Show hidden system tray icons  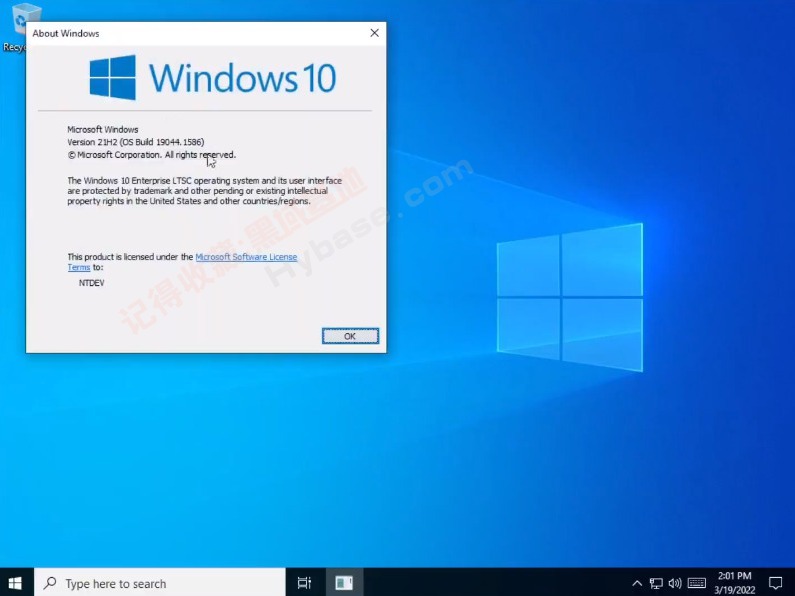(637, 583)
